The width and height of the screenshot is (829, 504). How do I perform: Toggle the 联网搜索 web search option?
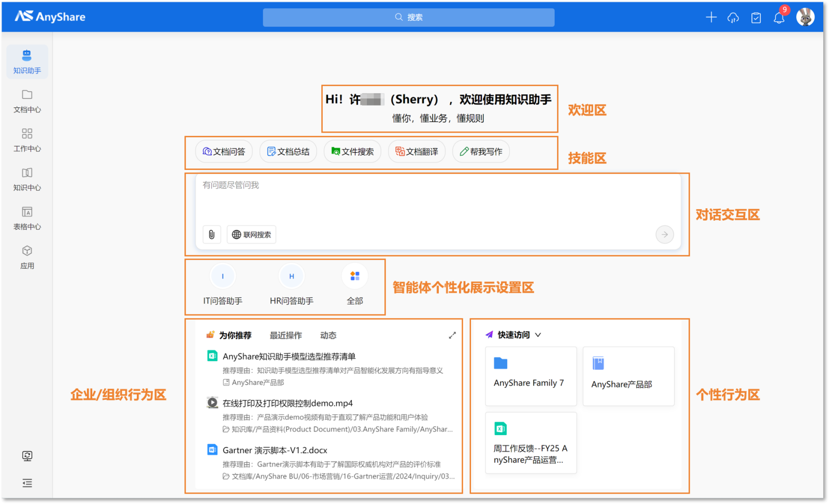coord(251,235)
